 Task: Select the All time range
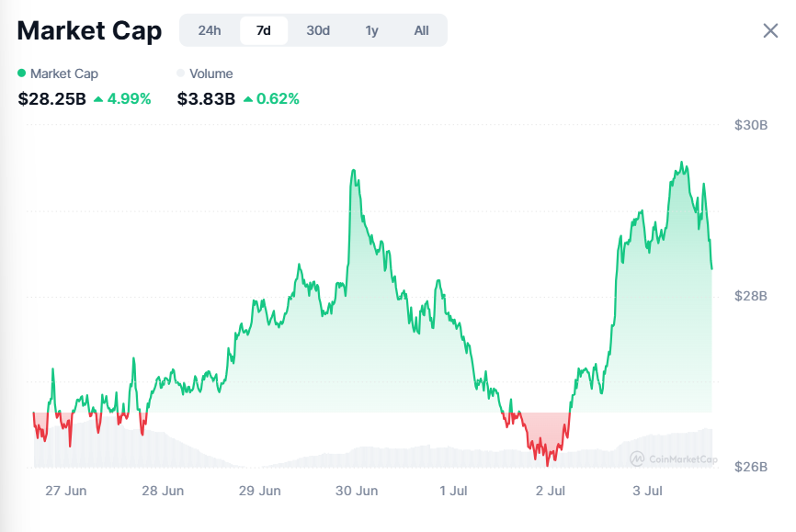pyautogui.click(x=421, y=30)
